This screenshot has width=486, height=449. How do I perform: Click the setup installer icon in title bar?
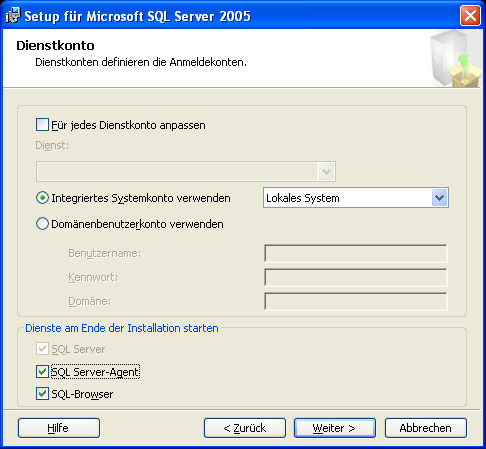(13, 15)
